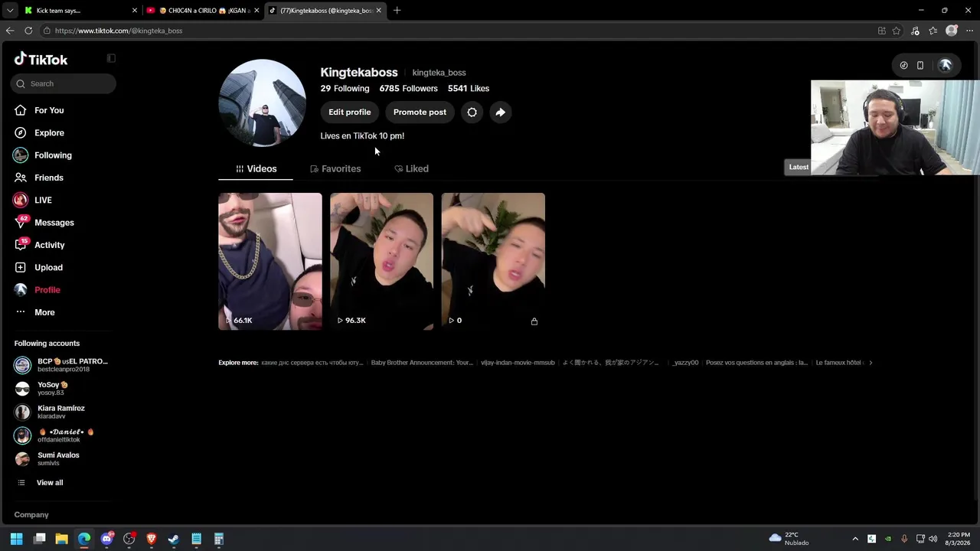980x551 pixels.
Task: Expand Explore more with right chevron
Action: pos(870,363)
